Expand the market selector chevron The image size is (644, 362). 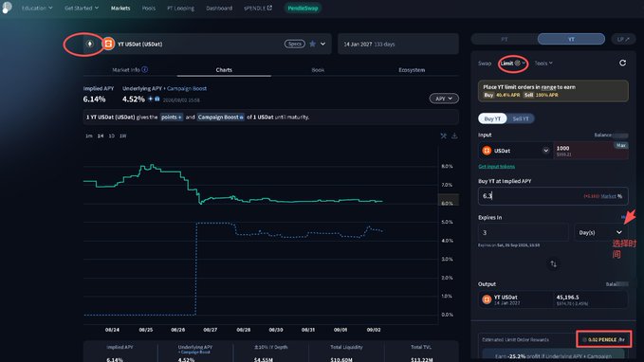pyautogui.click(x=322, y=44)
